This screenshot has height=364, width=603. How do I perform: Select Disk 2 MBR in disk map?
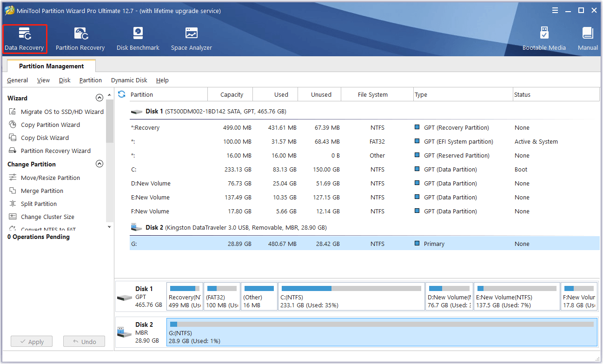click(141, 332)
